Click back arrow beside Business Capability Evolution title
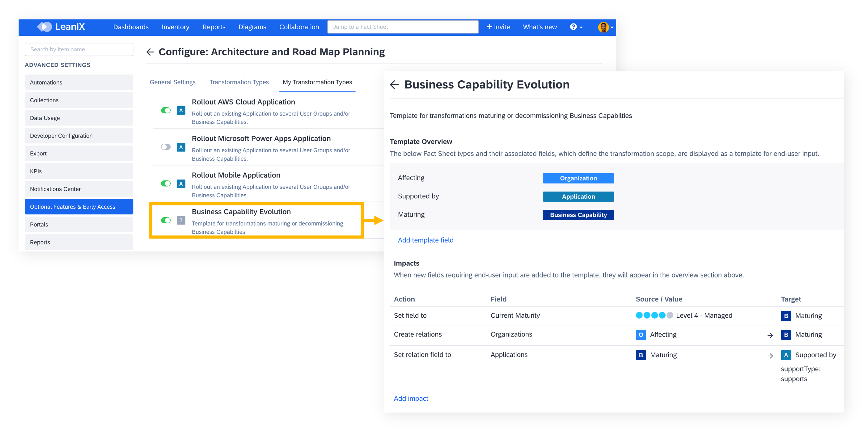 coord(394,85)
